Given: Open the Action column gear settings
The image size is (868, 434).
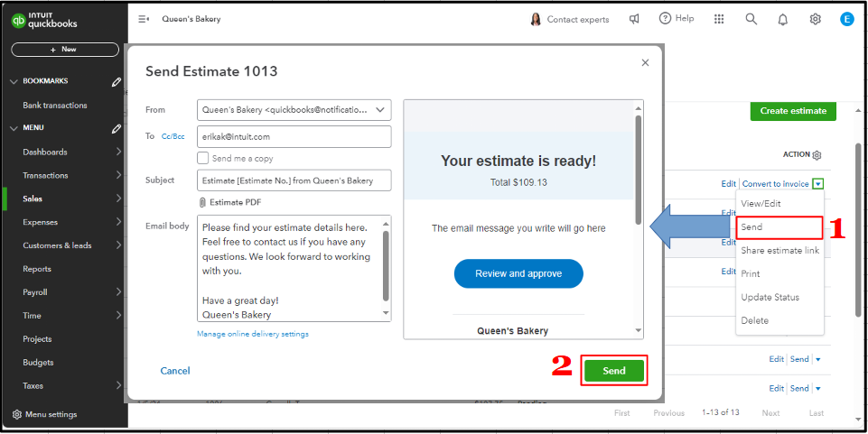Looking at the screenshot, I should 817,155.
